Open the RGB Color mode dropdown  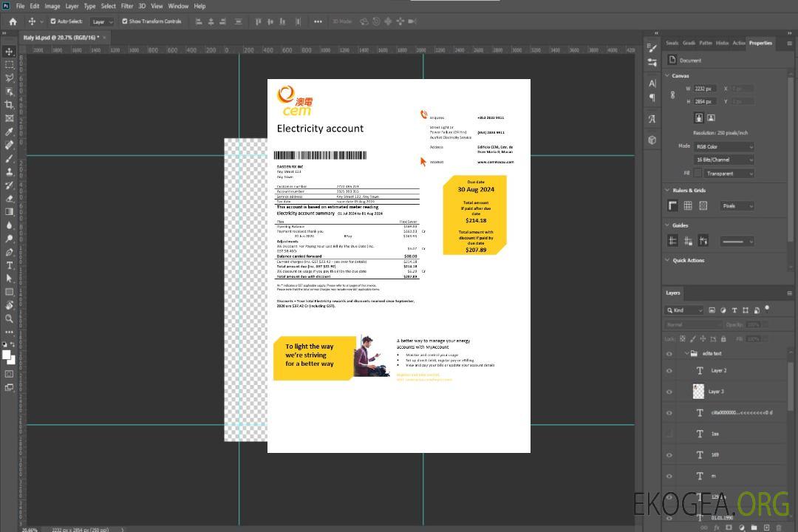pos(723,146)
